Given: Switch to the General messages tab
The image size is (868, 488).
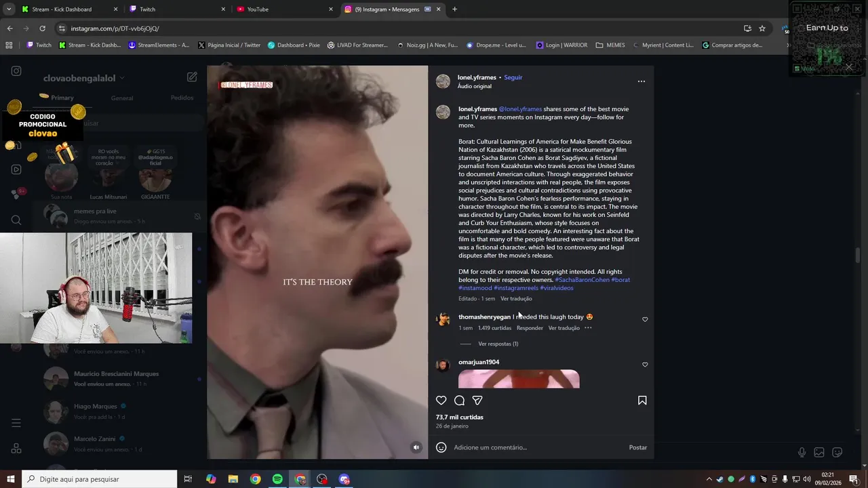Looking at the screenshot, I should pos(122,98).
